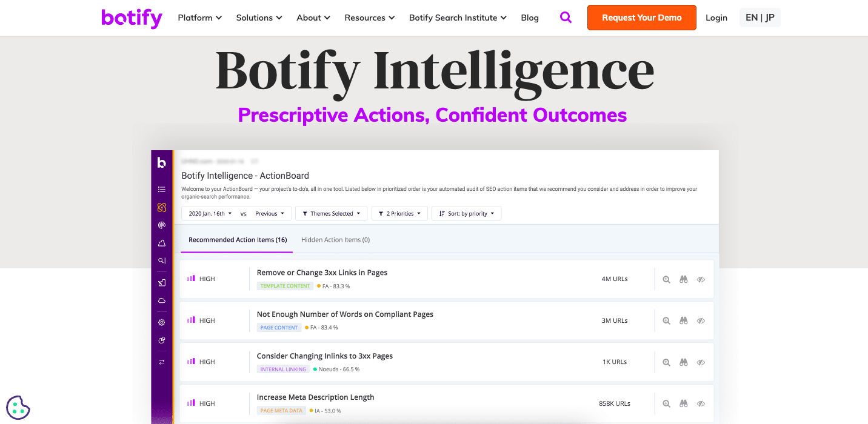Expand the '2 Priorities' filter dropdown
The width and height of the screenshot is (868, 424).
399,213
